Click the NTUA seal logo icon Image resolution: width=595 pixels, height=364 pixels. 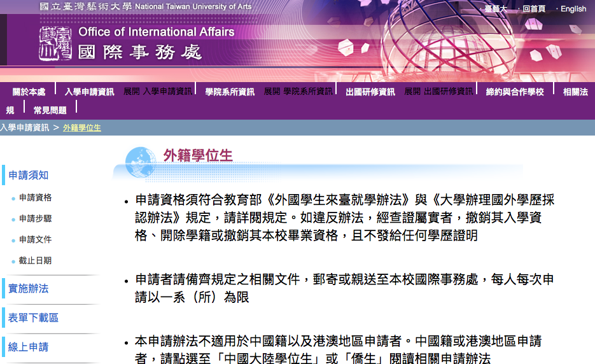[55, 43]
